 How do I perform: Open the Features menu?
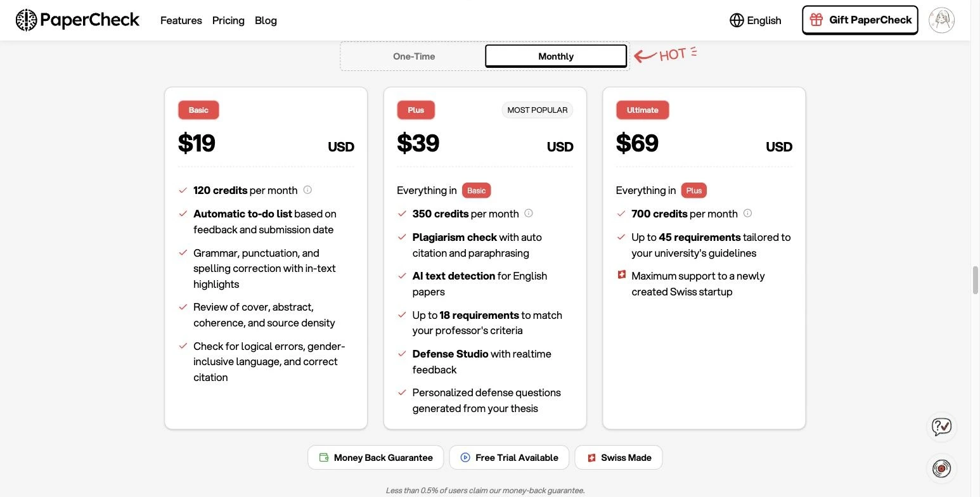click(x=181, y=20)
